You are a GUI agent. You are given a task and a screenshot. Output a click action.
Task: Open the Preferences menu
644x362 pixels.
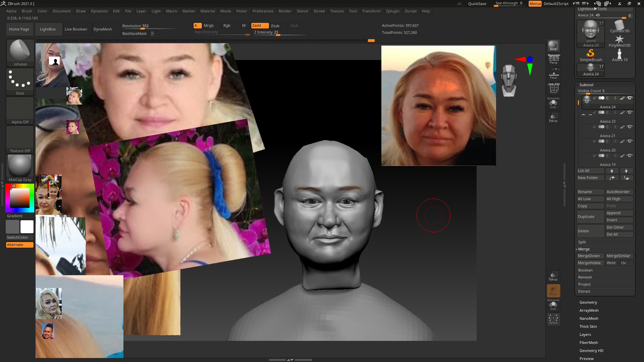click(x=263, y=11)
